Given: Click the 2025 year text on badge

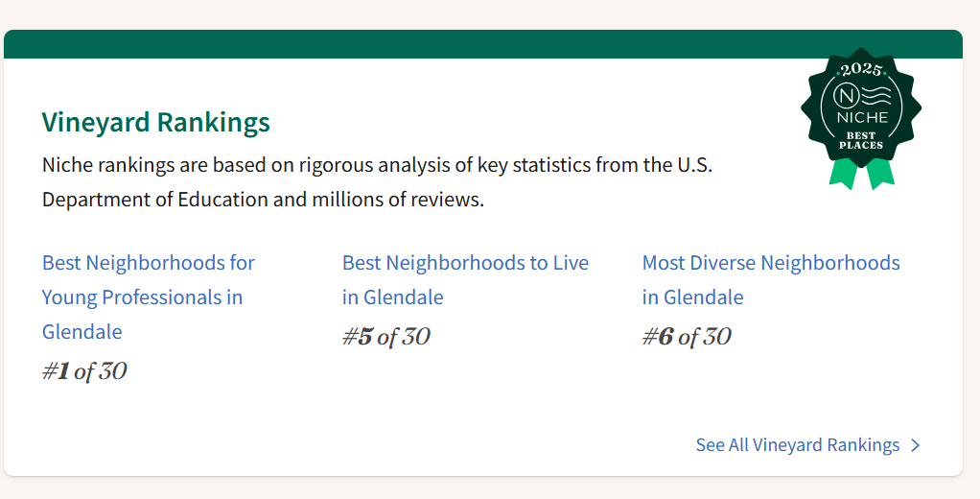Looking at the screenshot, I should tap(861, 70).
